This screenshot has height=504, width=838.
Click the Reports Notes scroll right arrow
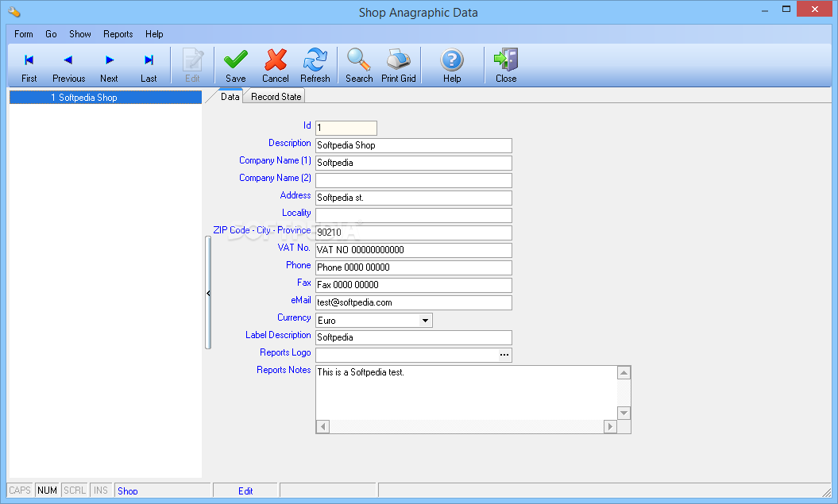(610, 426)
